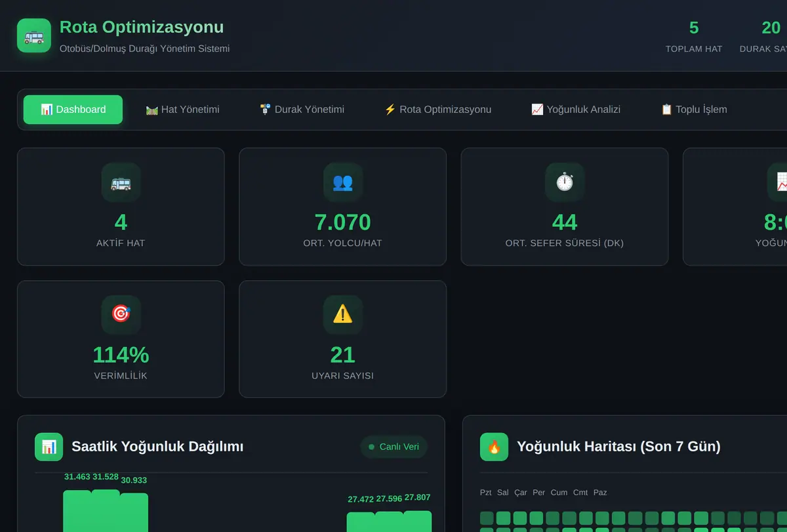Click the 44 average trip duration value

point(565,222)
